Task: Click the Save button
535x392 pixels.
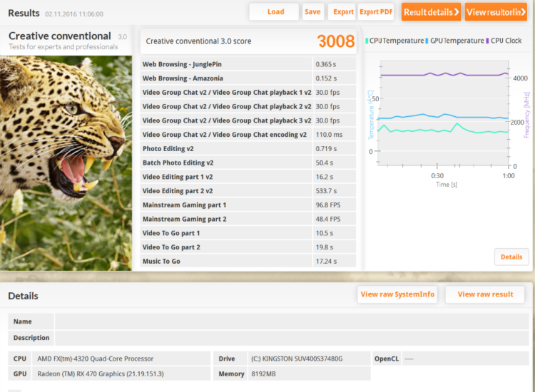Action: (x=313, y=12)
